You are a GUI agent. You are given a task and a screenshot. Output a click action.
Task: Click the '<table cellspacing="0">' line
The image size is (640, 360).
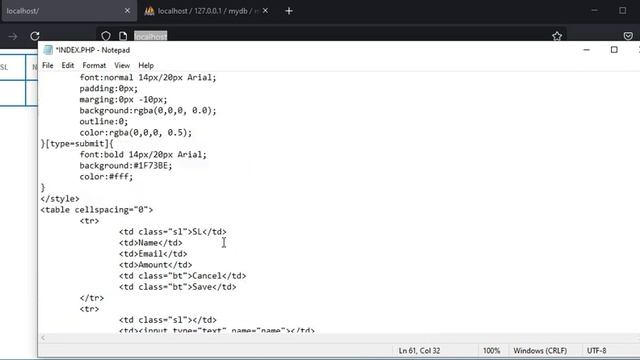tap(96, 210)
